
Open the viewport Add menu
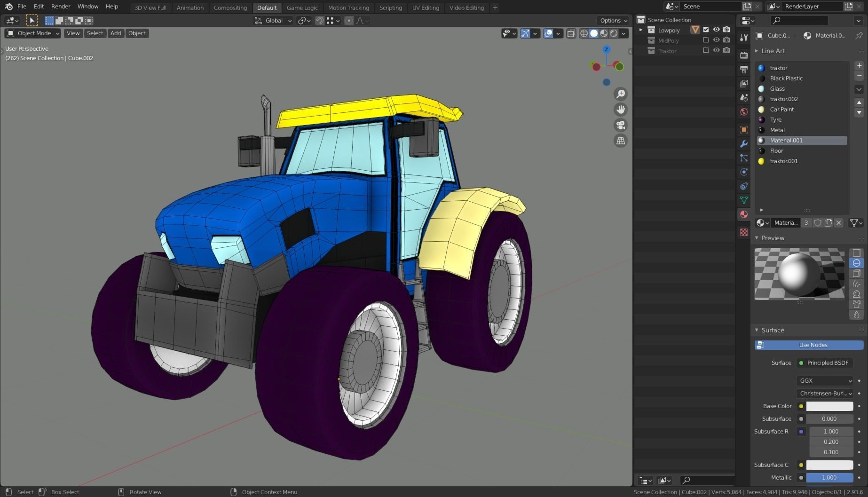116,33
